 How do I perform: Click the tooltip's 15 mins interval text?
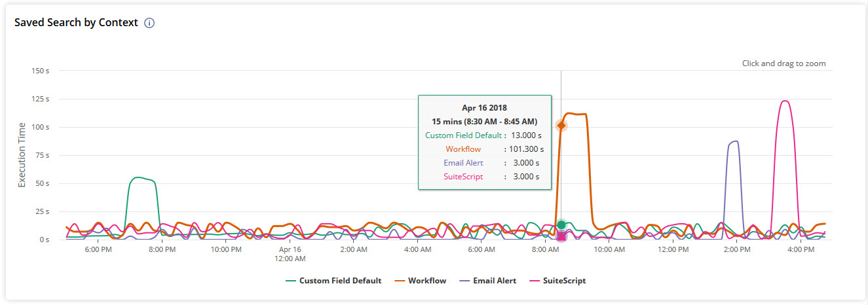(485, 122)
